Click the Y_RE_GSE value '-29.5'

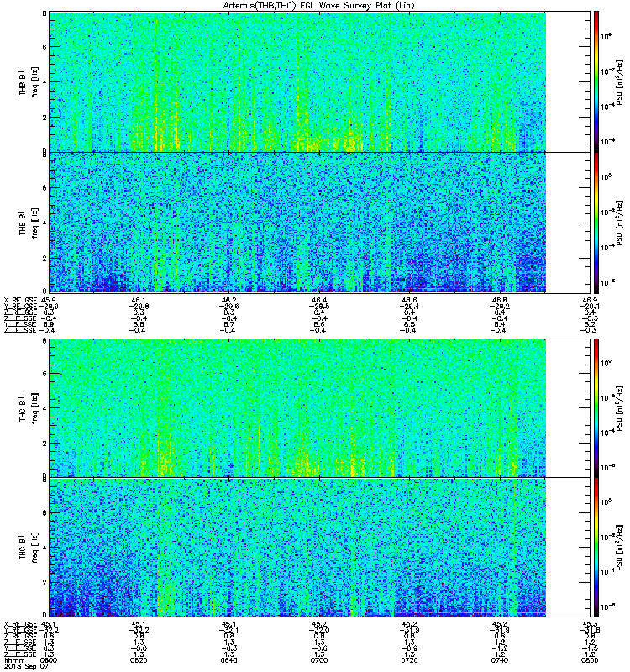pyautogui.click(x=319, y=307)
